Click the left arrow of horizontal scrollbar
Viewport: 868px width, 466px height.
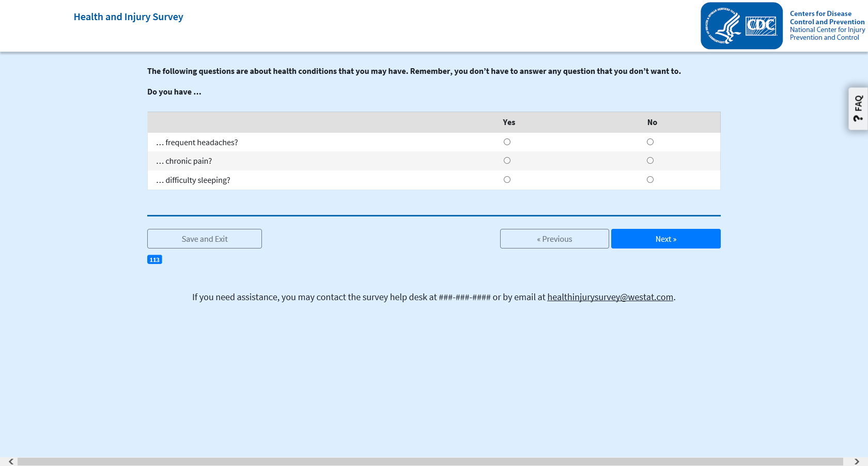click(11, 461)
